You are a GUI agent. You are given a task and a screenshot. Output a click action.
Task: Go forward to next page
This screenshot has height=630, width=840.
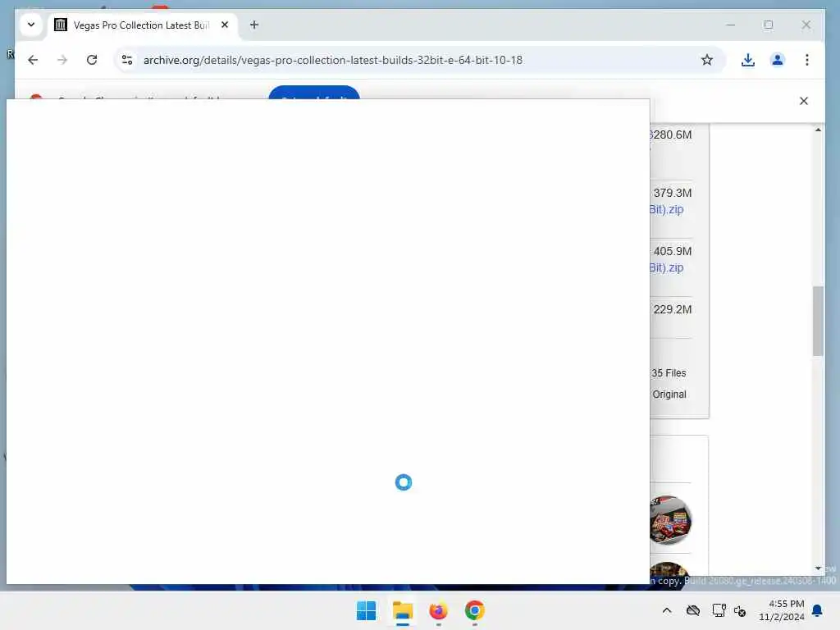(62, 60)
